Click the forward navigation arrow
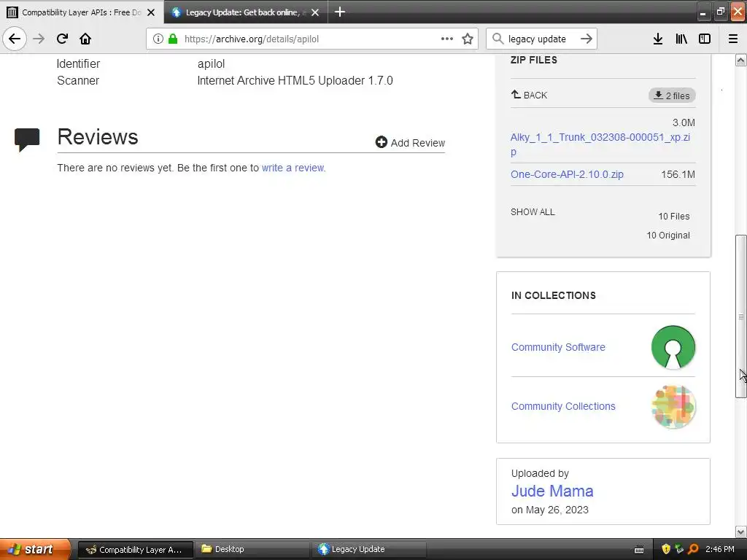 pyautogui.click(x=39, y=39)
